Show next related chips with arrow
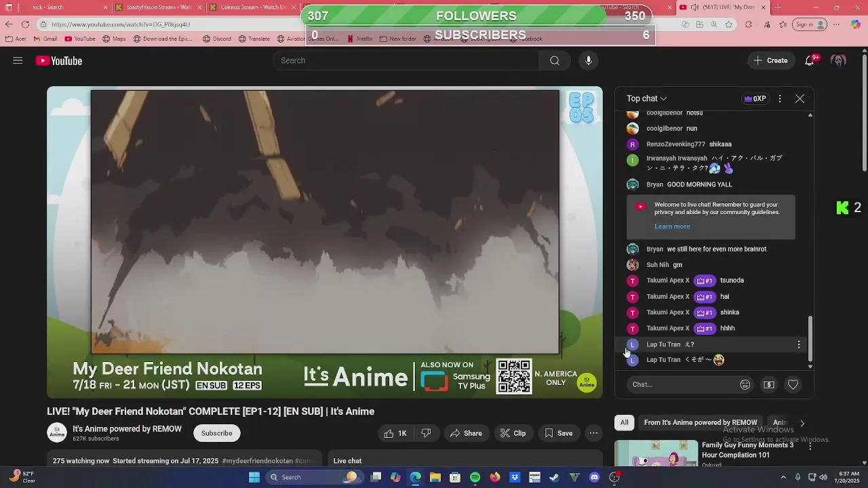This screenshot has width=868, height=488. tap(802, 423)
